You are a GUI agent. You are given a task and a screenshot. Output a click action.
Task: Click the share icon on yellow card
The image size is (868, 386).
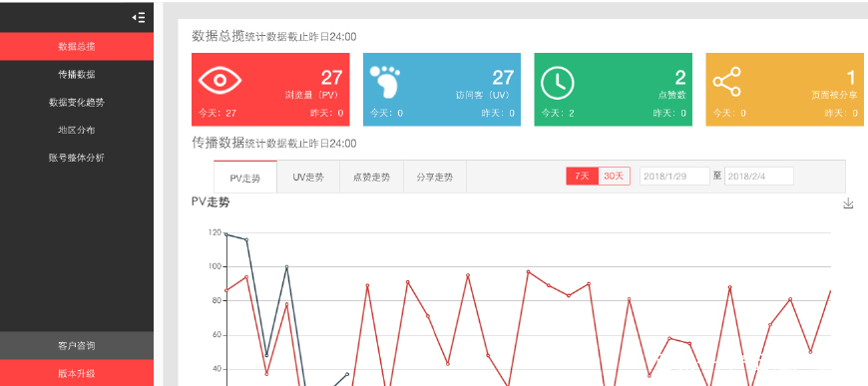pyautogui.click(x=727, y=82)
